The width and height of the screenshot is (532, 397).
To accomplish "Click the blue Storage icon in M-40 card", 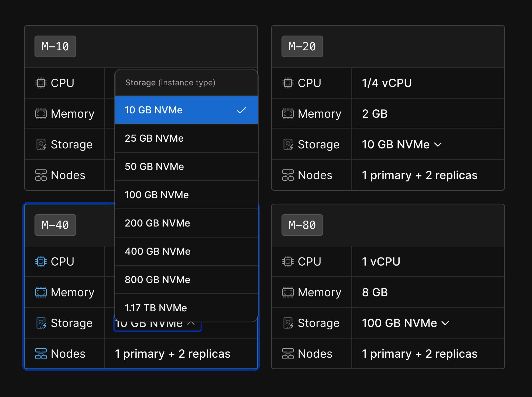I will tap(41, 323).
